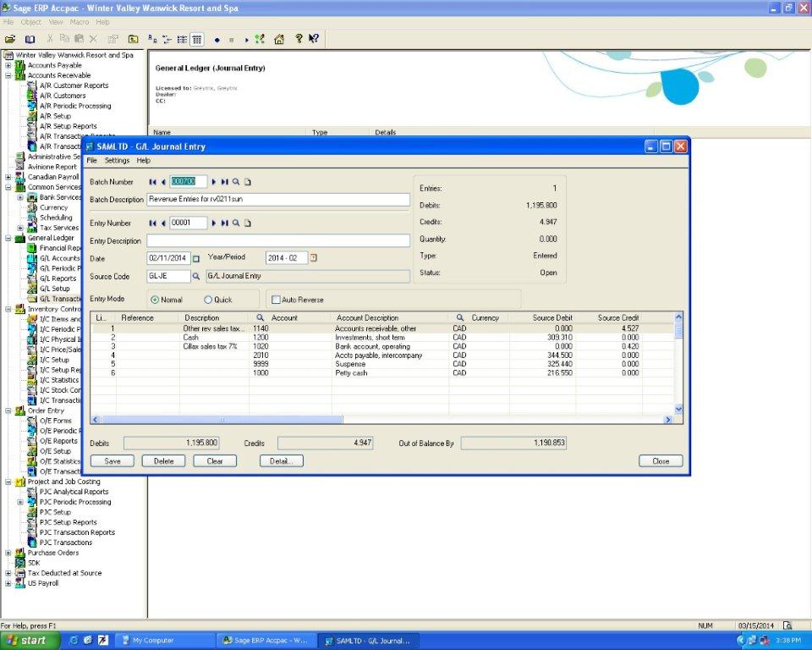Image resolution: width=812 pixels, height=650 pixels.
Task: Select A/R Customers in the tree
Action: tap(63, 96)
